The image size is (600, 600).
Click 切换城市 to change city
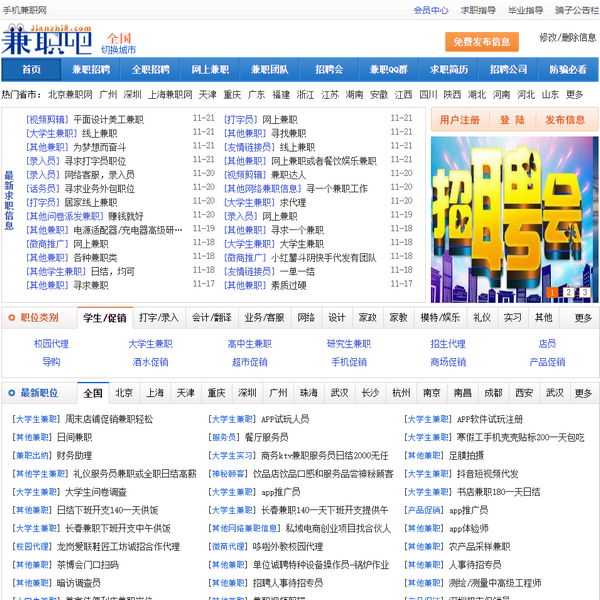(118, 49)
